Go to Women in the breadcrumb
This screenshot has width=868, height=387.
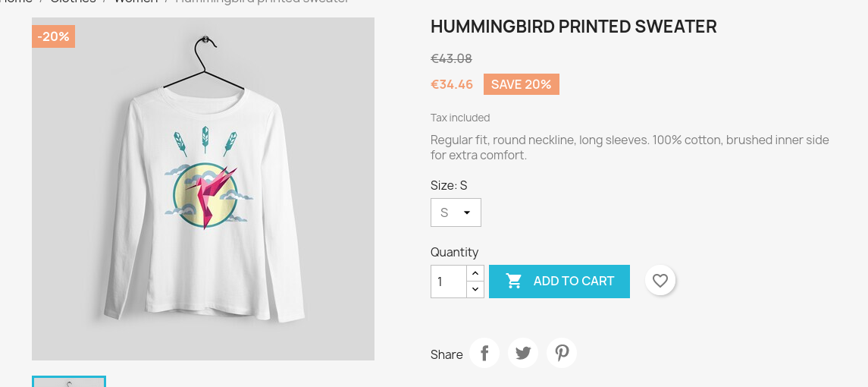[x=136, y=2]
